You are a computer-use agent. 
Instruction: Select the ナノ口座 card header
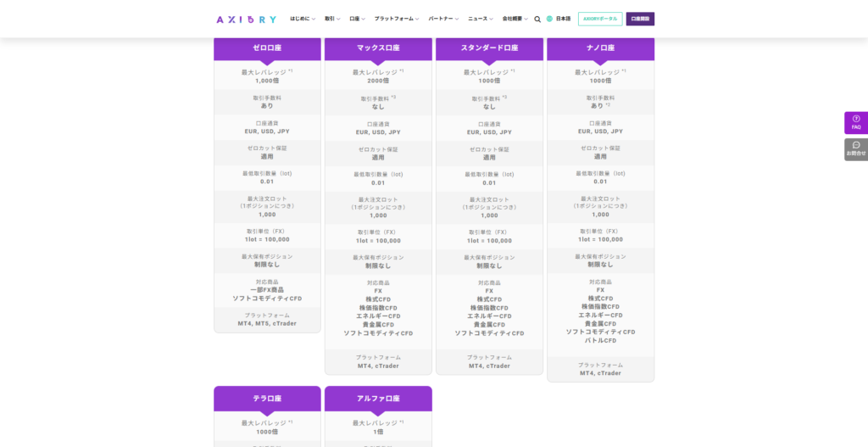coord(601,48)
